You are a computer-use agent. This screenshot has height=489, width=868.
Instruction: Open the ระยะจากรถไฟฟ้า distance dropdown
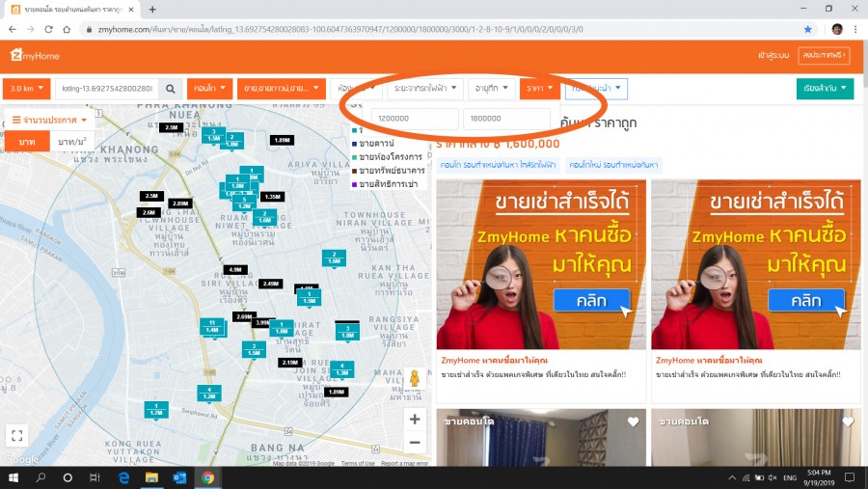coord(425,89)
